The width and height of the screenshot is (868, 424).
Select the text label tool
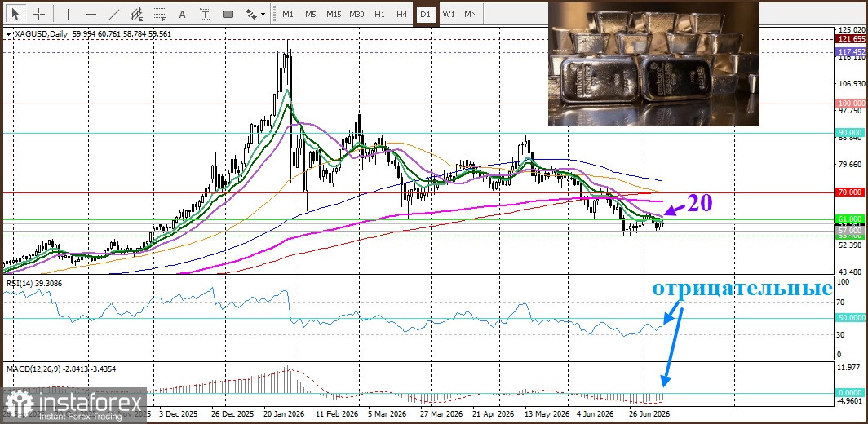(206, 14)
